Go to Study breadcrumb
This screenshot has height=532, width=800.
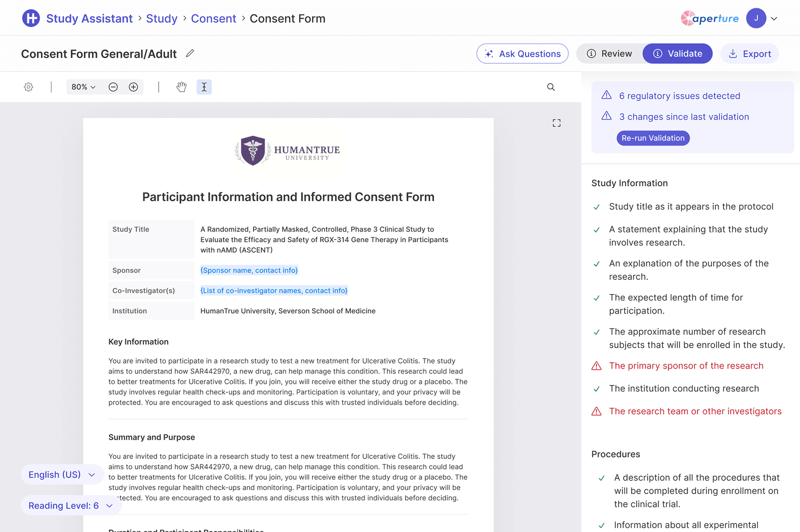162,19
